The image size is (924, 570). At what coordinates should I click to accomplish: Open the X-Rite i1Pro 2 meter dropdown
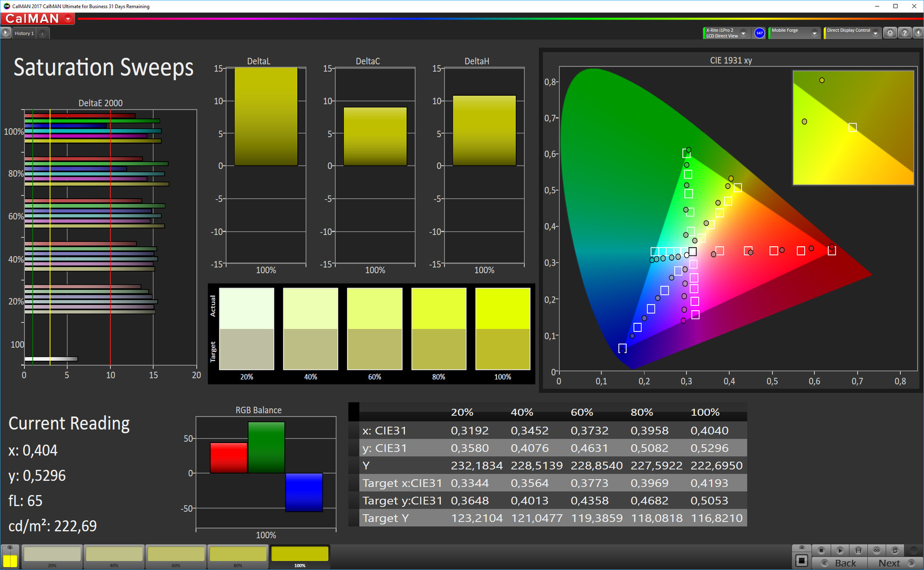pos(744,33)
